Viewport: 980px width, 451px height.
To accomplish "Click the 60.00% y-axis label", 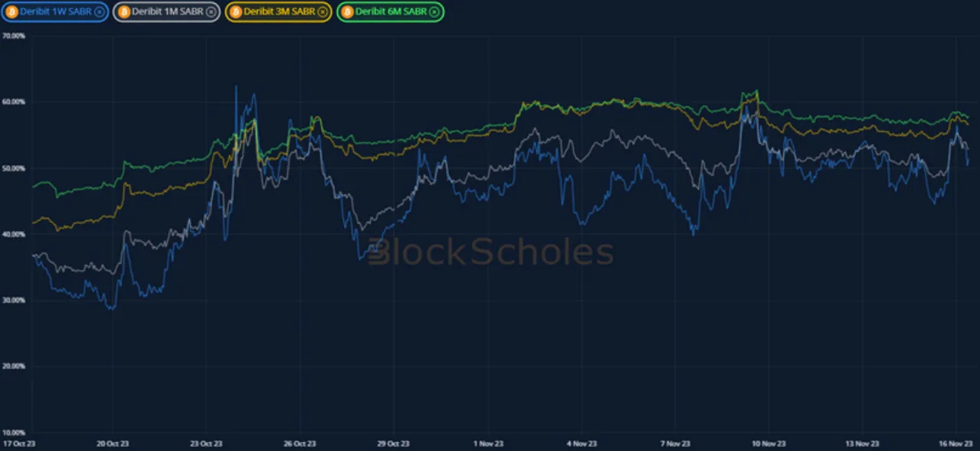I will click(x=14, y=102).
